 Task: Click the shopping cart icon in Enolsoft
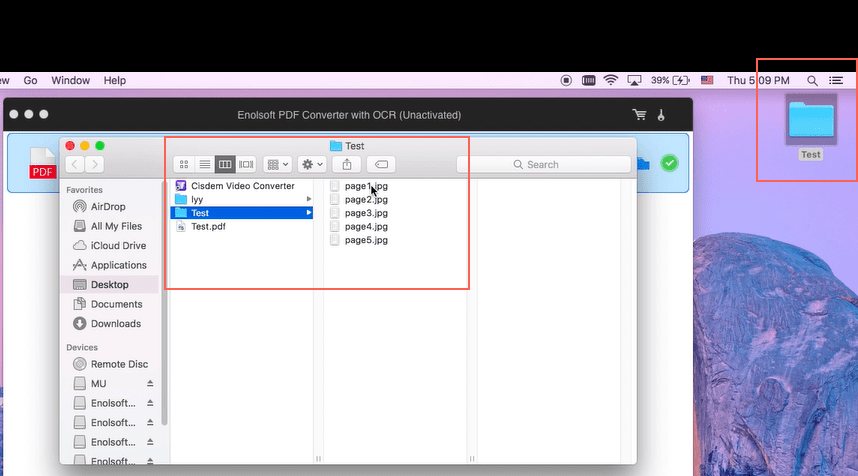pos(639,115)
